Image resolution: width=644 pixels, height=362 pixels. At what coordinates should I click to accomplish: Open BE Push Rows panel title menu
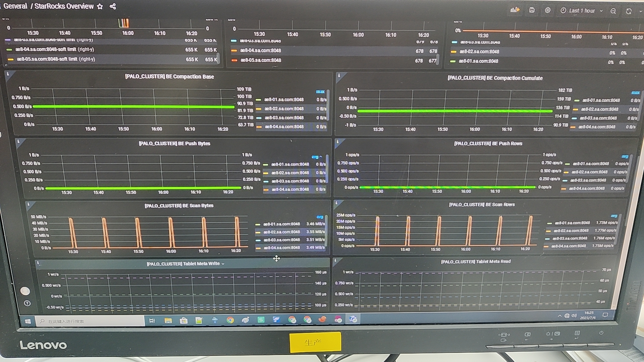pos(488,143)
